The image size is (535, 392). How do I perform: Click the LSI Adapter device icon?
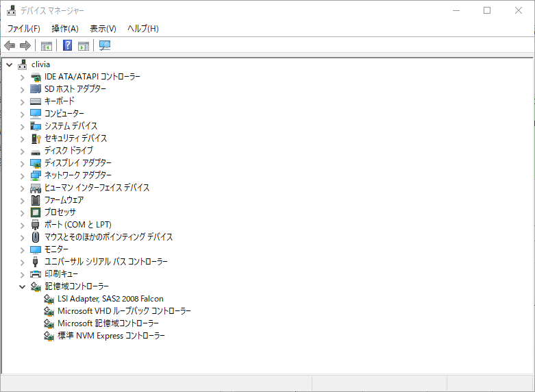click(x=49, y=299)
